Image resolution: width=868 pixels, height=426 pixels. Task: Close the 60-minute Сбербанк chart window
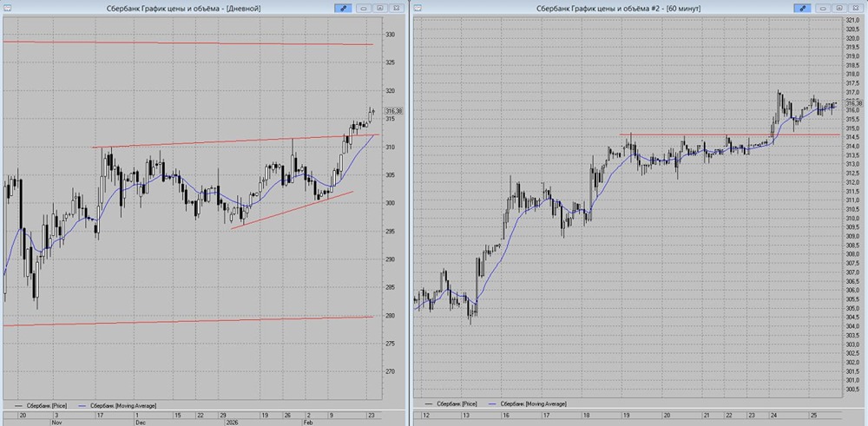858,8
